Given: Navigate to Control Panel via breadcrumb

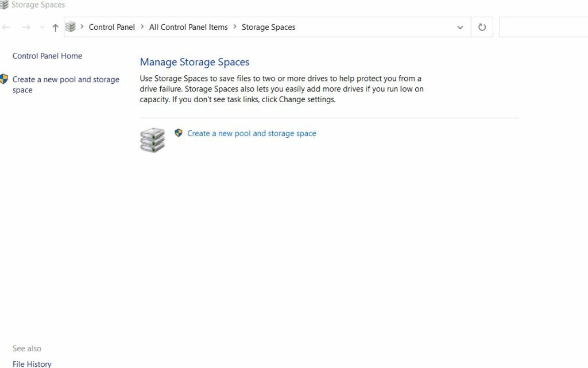Looking at the screenshot, I should (112, 27).
